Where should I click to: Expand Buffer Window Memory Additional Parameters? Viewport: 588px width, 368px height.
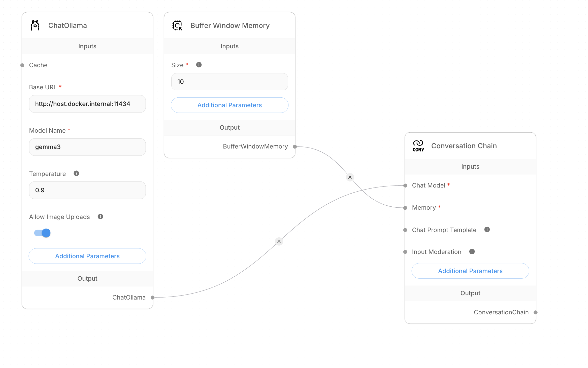pos(229,105)
